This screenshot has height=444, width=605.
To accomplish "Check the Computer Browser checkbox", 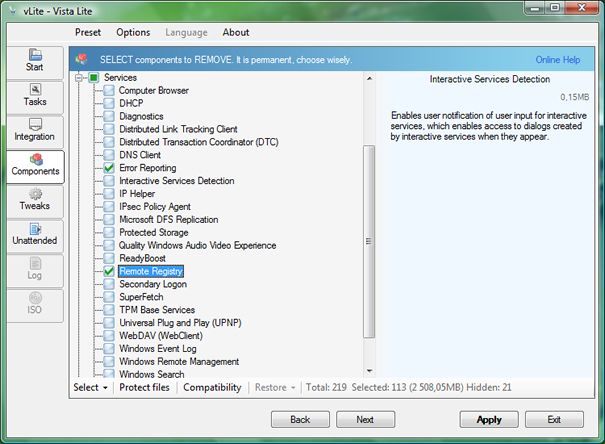I will click(x=109, y=91).
